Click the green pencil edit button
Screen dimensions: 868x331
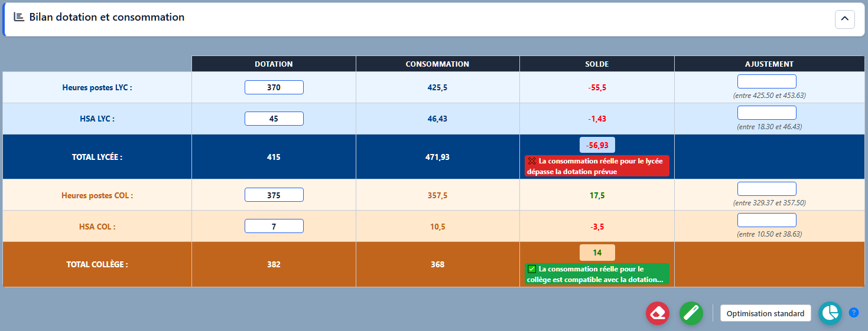pyautogui.click(x=691, y=313)
